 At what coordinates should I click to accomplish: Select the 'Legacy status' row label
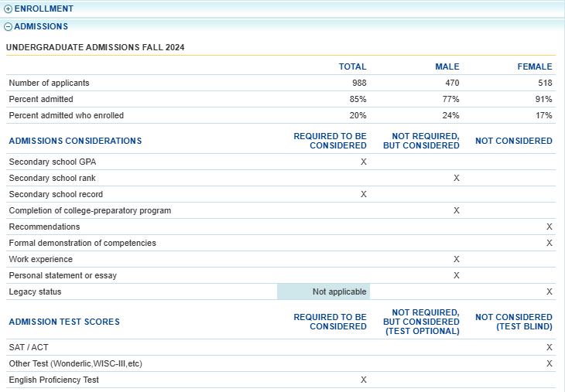click(x=35, y=291)
